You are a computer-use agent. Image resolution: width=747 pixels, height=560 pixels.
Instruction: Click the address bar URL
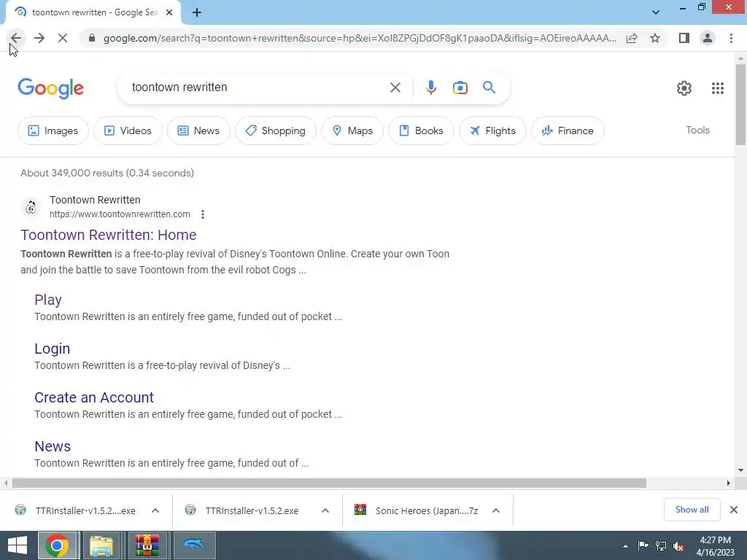(x=360, y=38)
